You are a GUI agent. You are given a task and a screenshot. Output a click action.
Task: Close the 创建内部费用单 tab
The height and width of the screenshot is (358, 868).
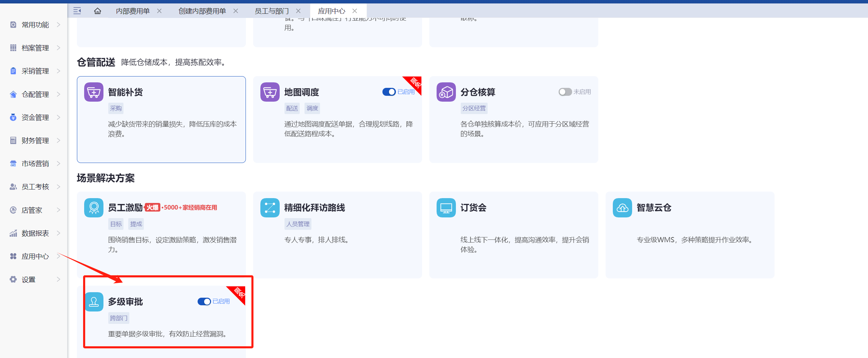point(236,11)
